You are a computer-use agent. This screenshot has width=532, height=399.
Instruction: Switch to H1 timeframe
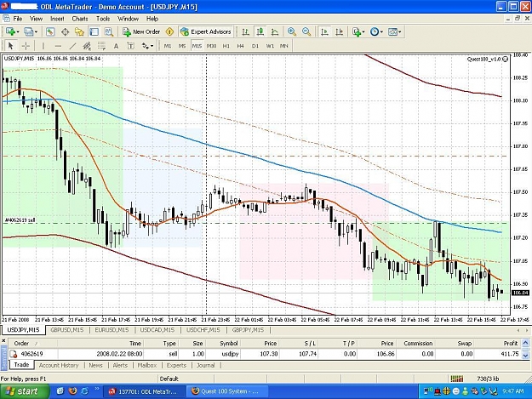click(226, 46)
